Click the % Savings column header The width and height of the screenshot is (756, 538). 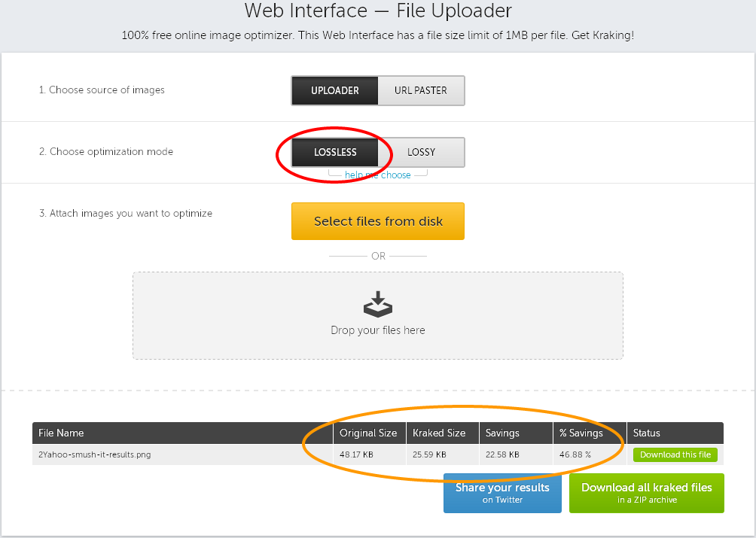590,433
